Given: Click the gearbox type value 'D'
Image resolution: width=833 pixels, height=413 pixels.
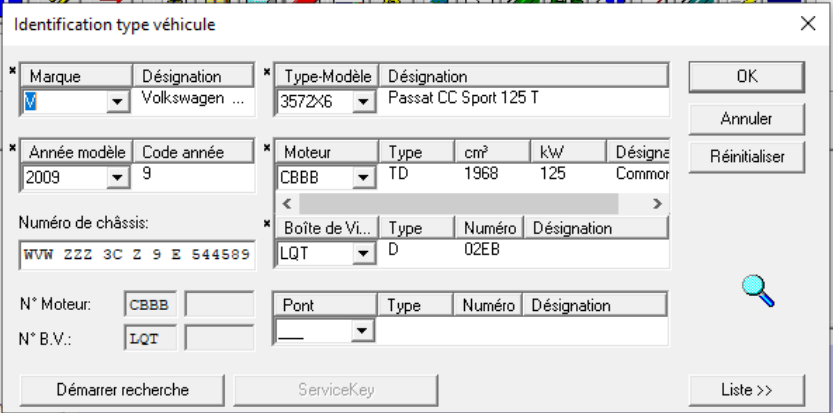Looking at the screenshot, I should (x=393, y=250).
